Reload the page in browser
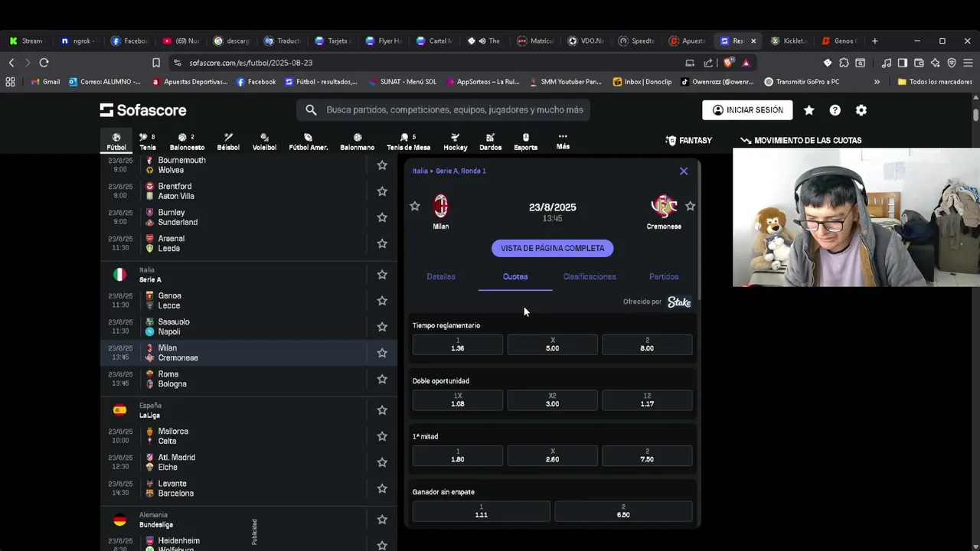The width and height of the screenshot is (980, 551). (44, 63)
